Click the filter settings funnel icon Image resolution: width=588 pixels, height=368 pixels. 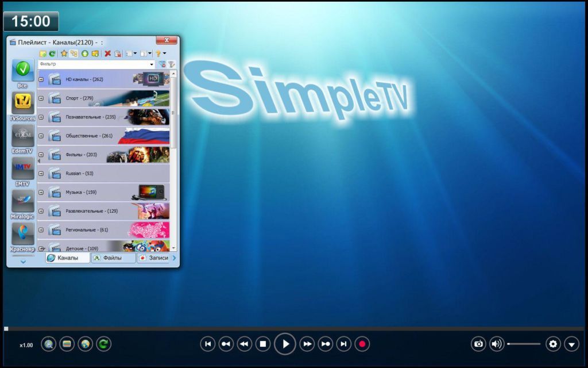point(171,64)
